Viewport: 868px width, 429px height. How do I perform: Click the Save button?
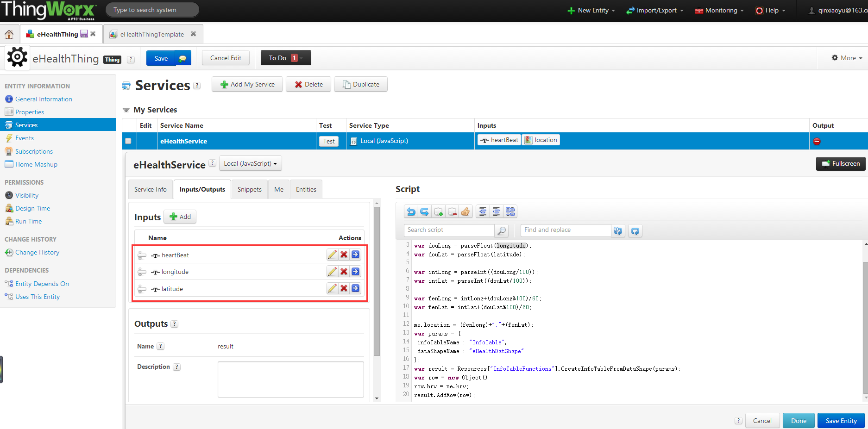161,58
